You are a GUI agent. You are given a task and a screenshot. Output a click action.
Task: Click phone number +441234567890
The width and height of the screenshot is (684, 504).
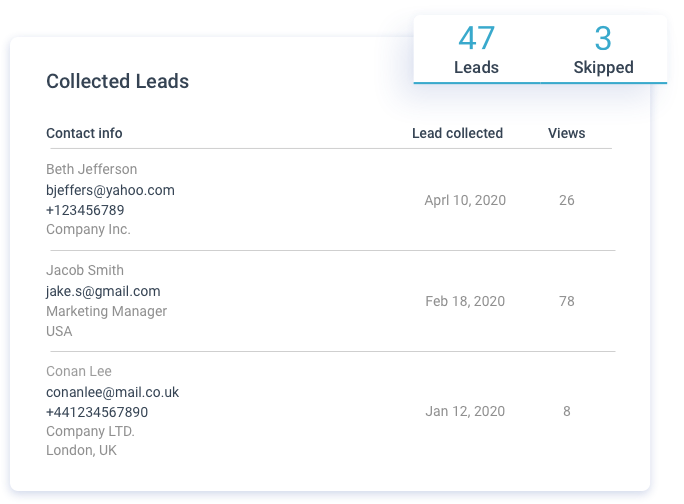97,412
